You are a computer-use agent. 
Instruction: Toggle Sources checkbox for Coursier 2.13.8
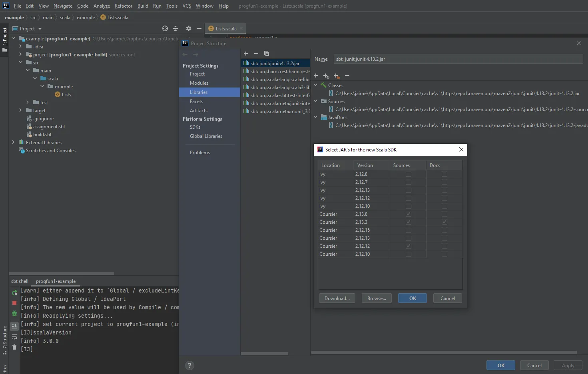408,214
